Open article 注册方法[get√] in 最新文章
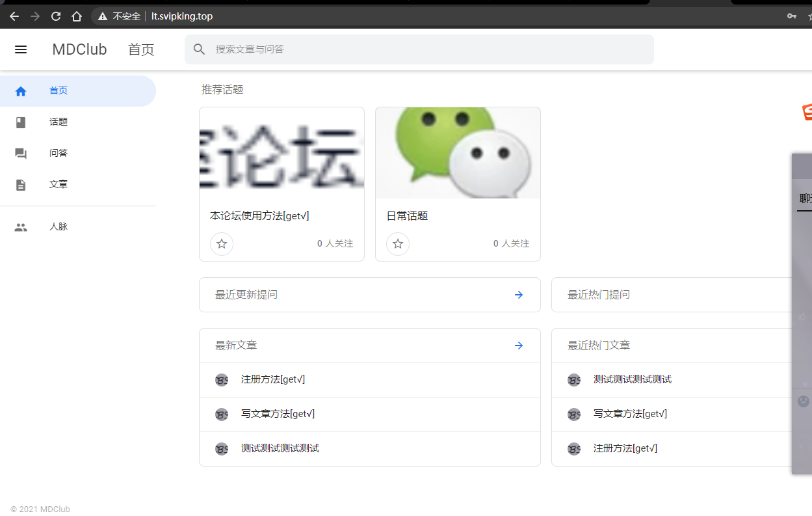 (x=273, y=379)
